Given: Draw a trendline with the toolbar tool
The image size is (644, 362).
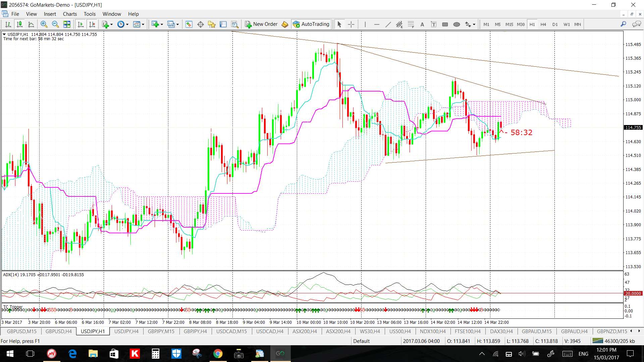Looking at the screenshot, I should point(388,24).
